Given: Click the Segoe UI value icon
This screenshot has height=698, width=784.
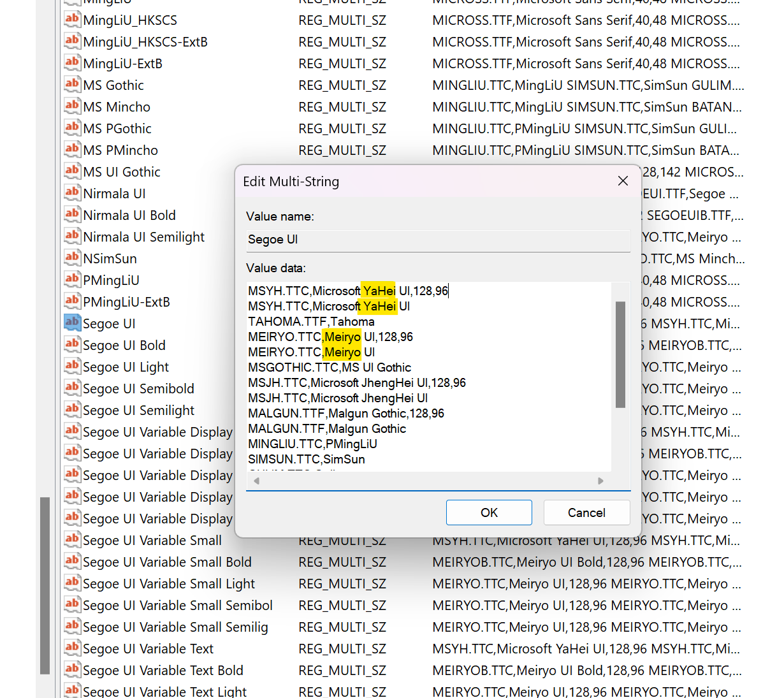Looking at the screenshot, I should [x=72, y=323].
